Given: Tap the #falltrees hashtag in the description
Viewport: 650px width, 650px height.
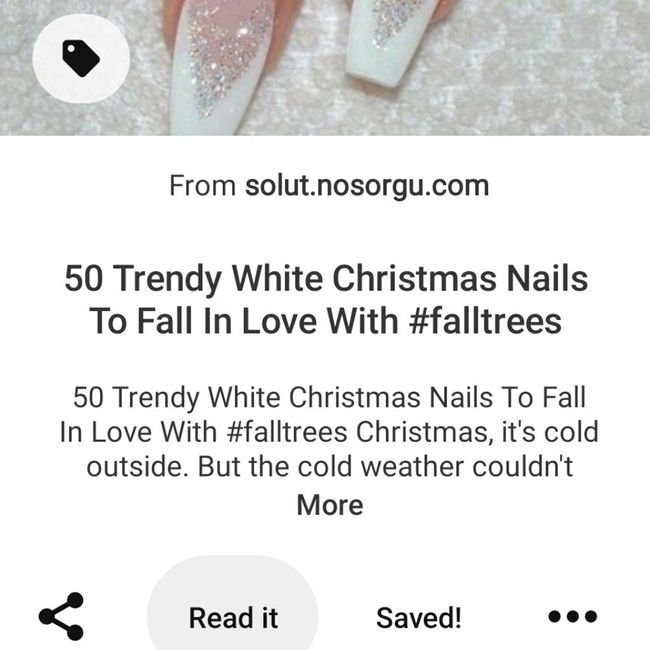Looking at the screenshot, I should pos(287,432).
